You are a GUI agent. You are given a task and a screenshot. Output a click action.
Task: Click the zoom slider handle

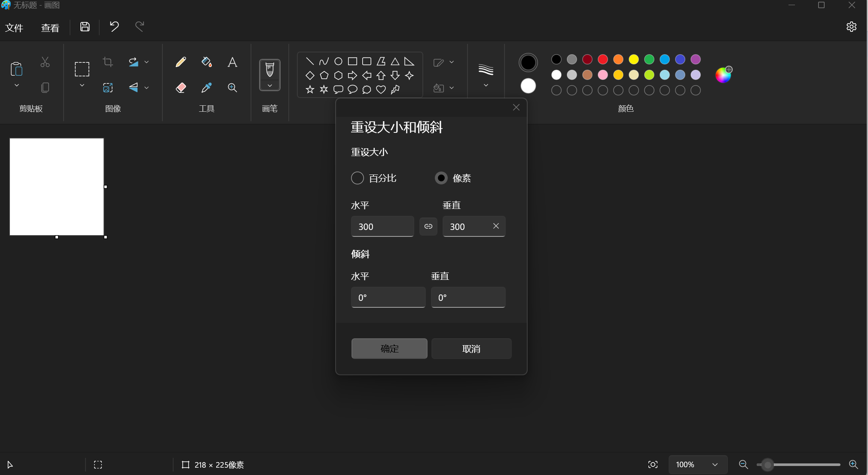pyautogui.click(x=768, y=465)
